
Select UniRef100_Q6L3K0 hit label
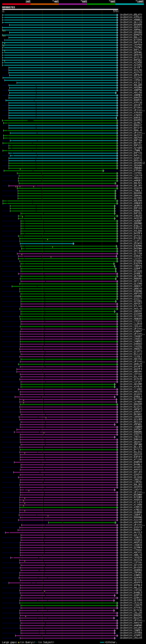pyautogui.click(x=131, y=186)
